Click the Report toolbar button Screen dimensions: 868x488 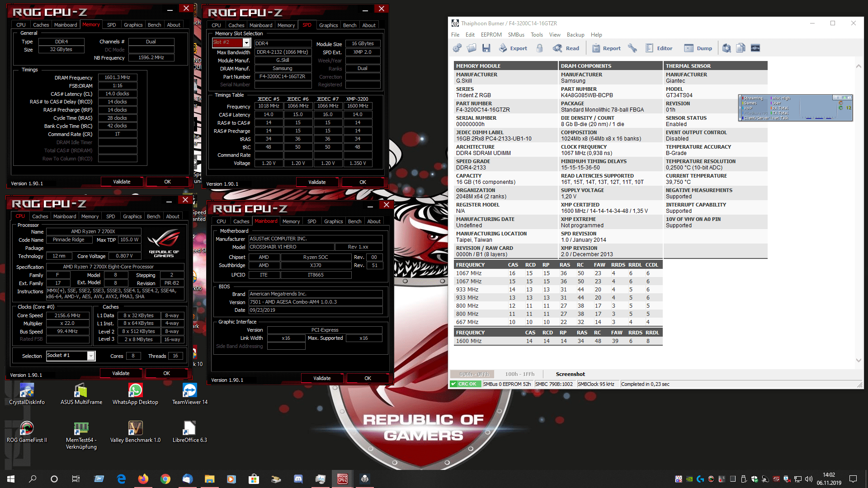pyautogui.click(x=606, y=48)
